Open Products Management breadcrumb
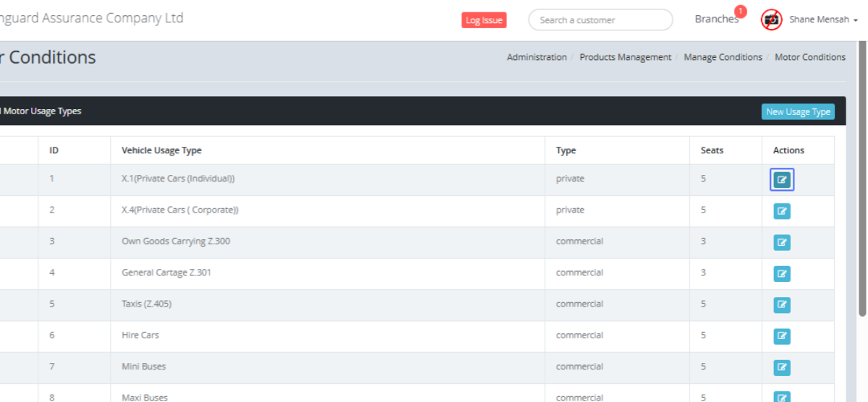The width and height of the screenshot is (868, 402). tap(625, 57)
